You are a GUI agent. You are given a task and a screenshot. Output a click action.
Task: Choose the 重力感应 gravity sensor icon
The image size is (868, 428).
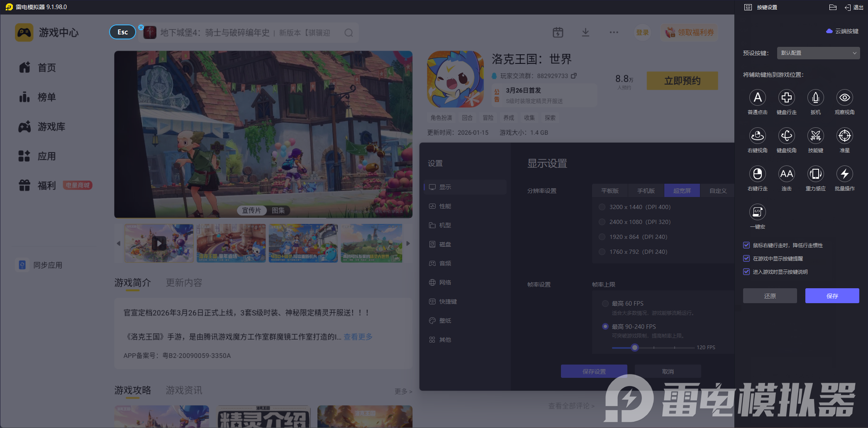point(815,174)
